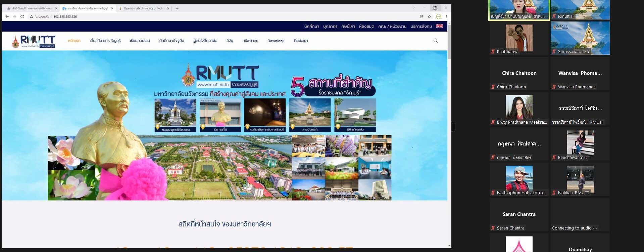Click the หอเกียรติยศ ราชมงคลธัญบุรี thumbnail
The height and width of the screenshot is (252, 644).
click(265, 115)
